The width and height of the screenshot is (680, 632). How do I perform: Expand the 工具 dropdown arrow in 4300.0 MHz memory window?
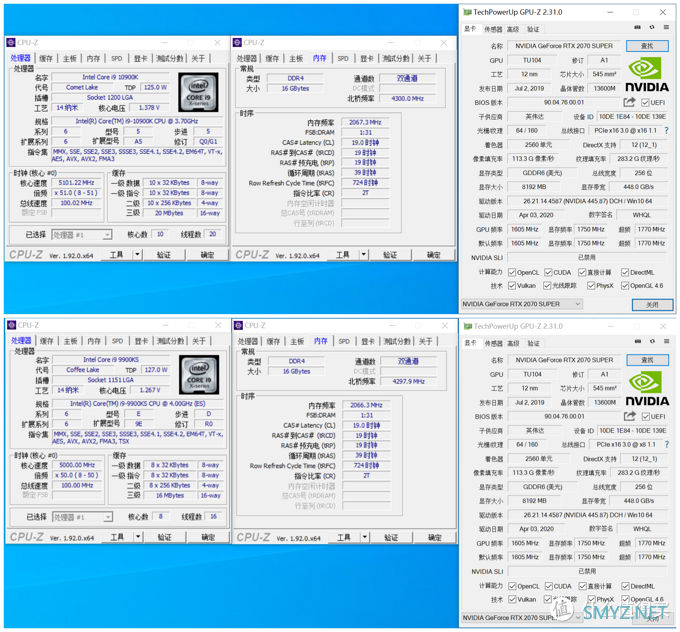363,255
